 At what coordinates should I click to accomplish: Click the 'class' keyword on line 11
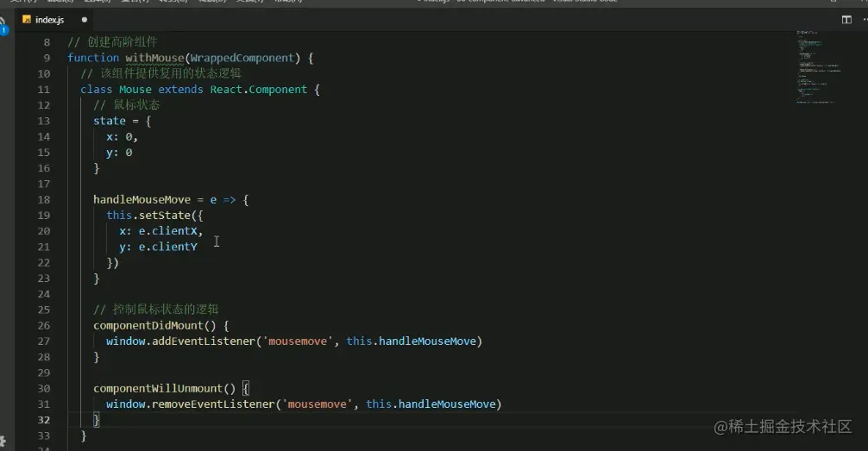click(x=97, y=90)
